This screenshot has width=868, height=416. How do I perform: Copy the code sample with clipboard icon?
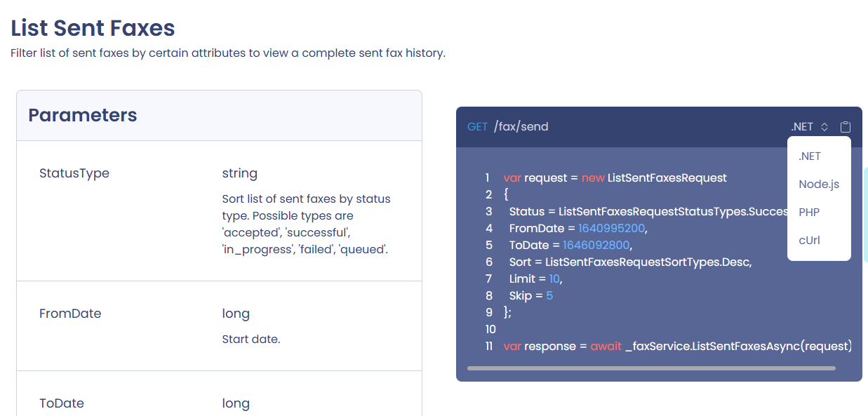[846, 127]
